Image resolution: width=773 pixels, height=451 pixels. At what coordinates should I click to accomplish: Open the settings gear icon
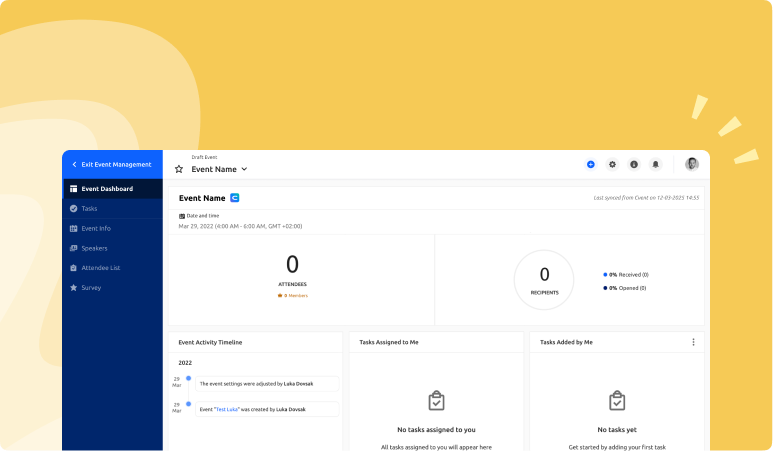612,164
